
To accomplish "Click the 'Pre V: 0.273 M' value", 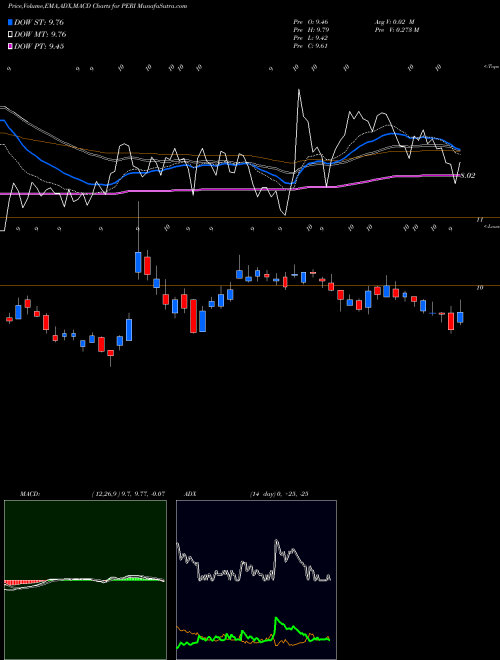I will pyautogui.click(x=396, y=30).
